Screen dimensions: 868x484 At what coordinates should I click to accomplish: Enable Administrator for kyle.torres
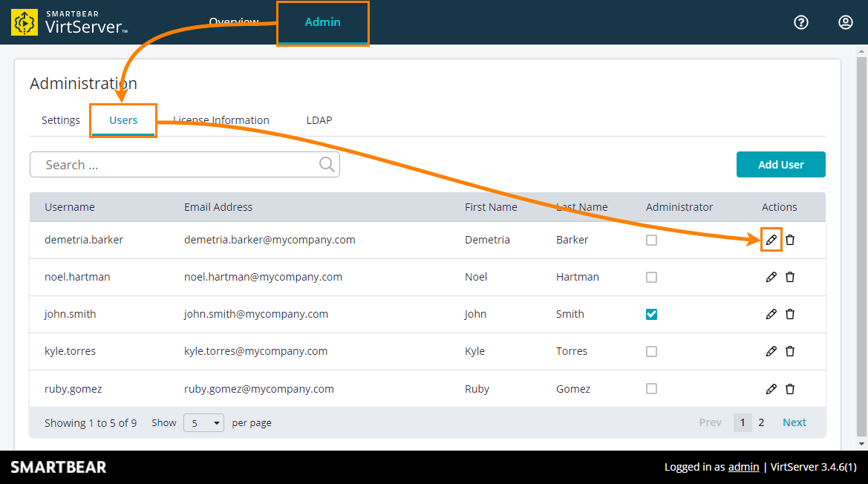pyautogui.click(x=651, y=351)
